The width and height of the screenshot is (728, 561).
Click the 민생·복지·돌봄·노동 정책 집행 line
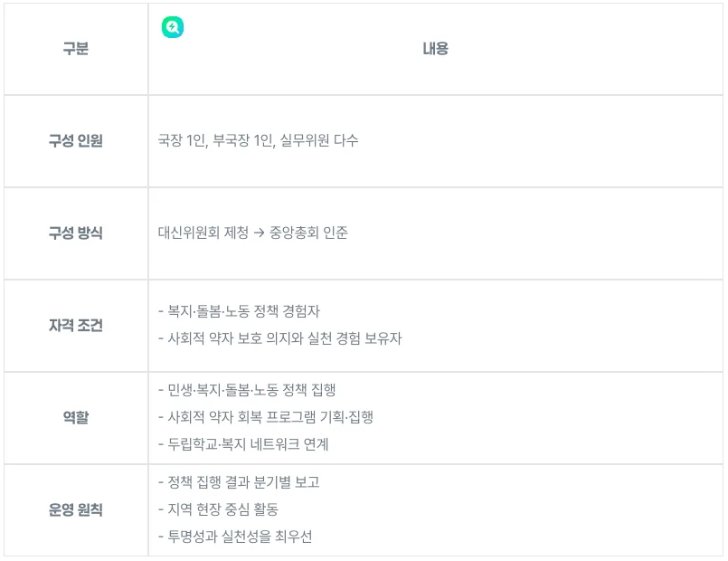[247, 391]
